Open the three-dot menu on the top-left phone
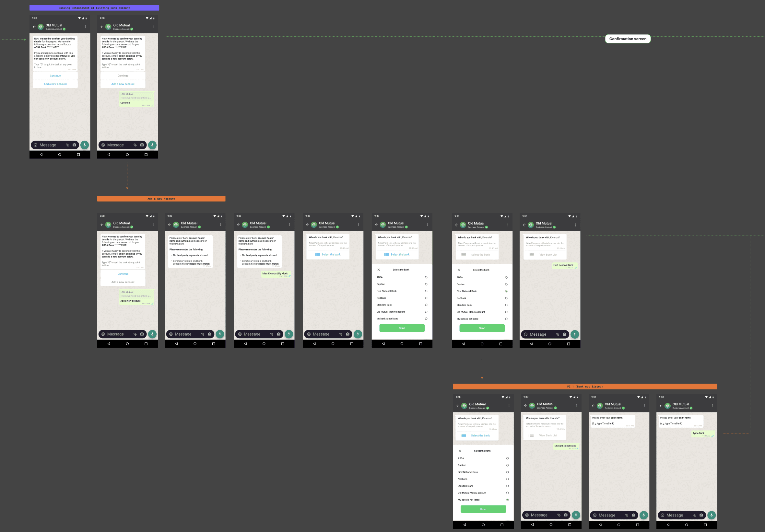 tap(86, 27)
